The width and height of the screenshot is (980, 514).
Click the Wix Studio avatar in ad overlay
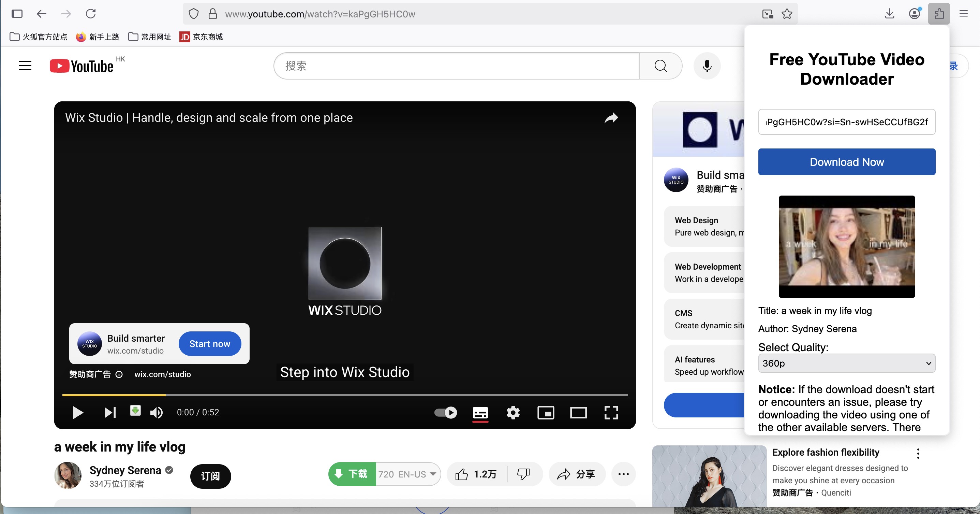89,344
